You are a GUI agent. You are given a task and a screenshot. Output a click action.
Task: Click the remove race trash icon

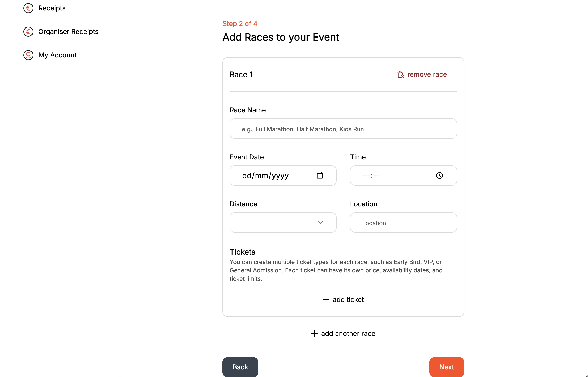(x=401, y=74)
